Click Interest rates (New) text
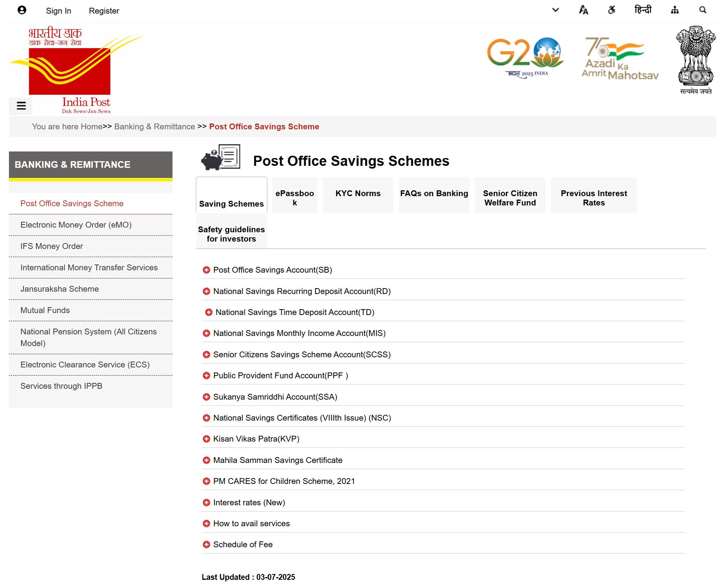 pos(249,503)
